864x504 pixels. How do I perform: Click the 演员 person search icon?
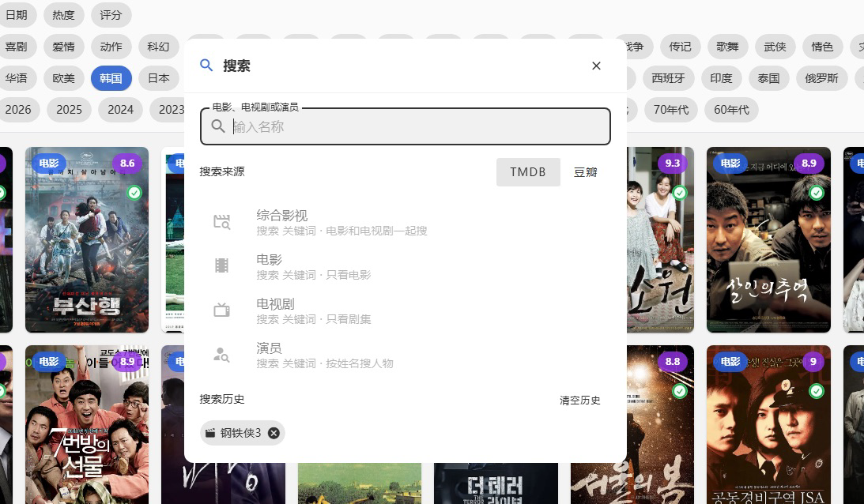221,355
